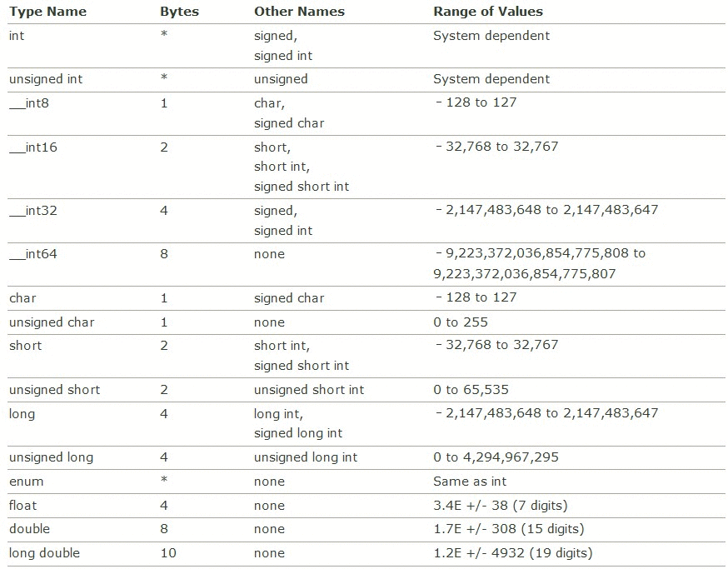The width and height of the screenshot is (728, 569).
Task: Select the '0 to 65,535' range text
Action: tap(471, 390)
